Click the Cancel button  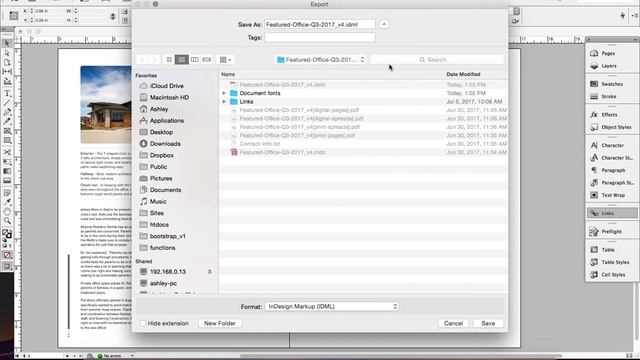(453, 323)
